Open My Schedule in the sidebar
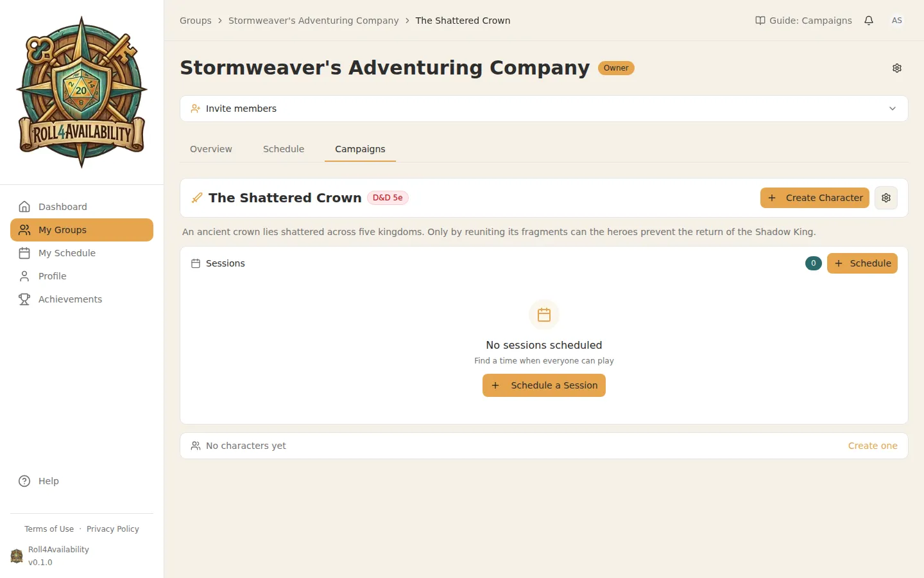 click(x=67, y=253)
